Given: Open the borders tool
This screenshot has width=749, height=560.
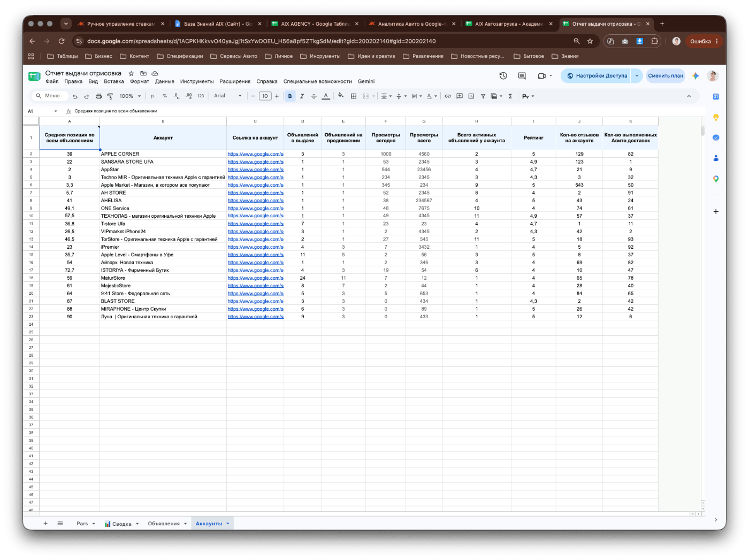Looking at the screenshot, I should [354, 96].
